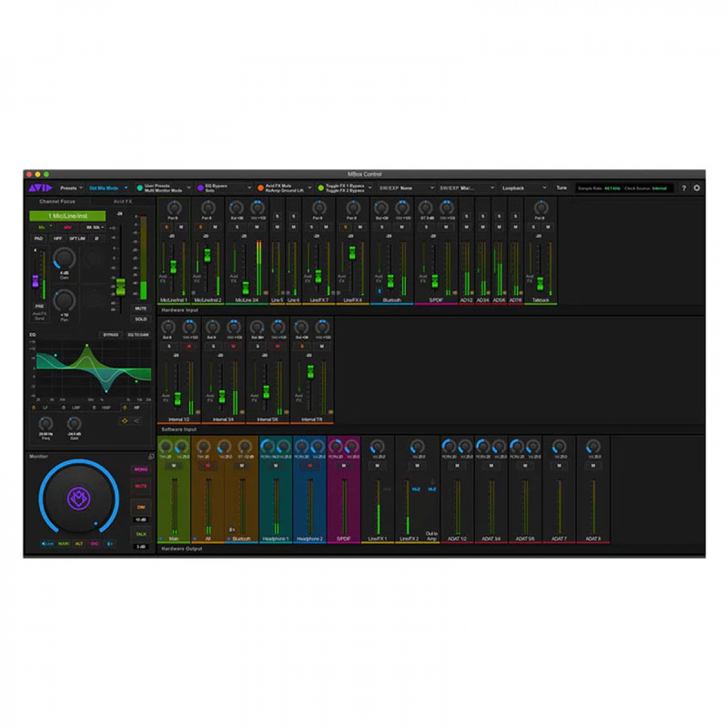Click the Vol knob on Line/FX 1 output

point(377,448)
